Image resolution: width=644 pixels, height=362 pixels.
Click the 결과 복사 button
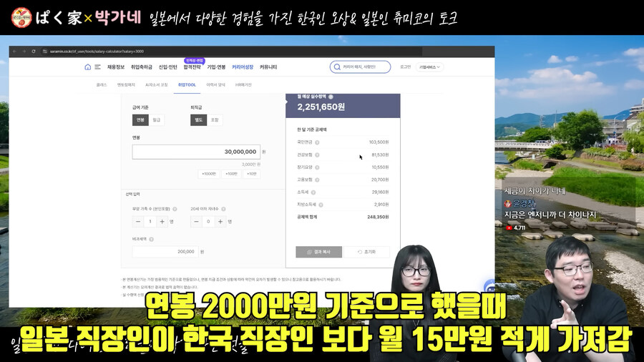(318, 252)
